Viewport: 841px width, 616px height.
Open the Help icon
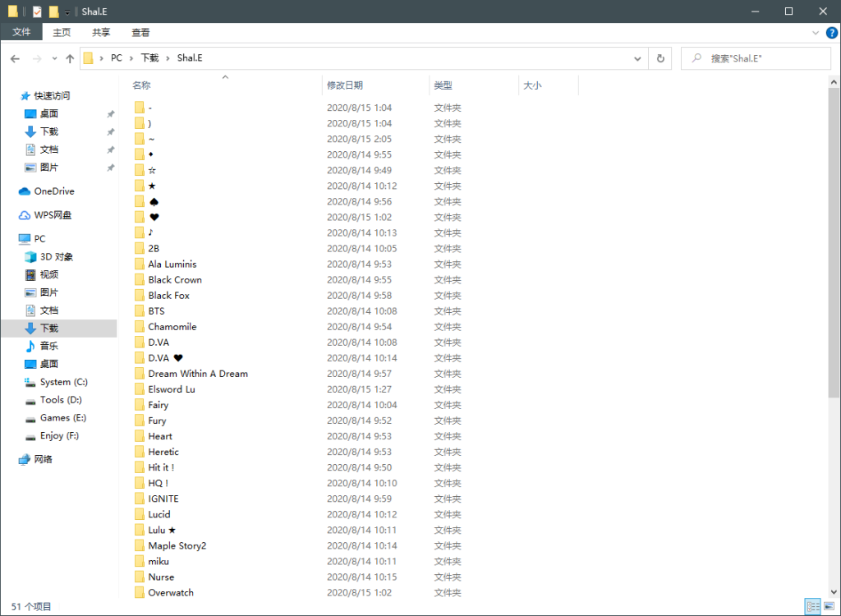pyautogui.click(x=831, y=33)
